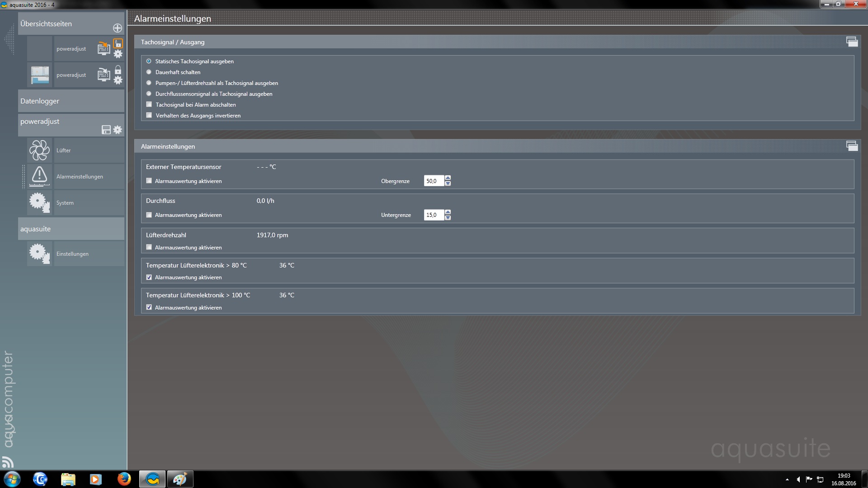This screenshot has height=488, width=868.
Task: Click desktop mode icon of first poweradjust page
Action: (104, 48)
